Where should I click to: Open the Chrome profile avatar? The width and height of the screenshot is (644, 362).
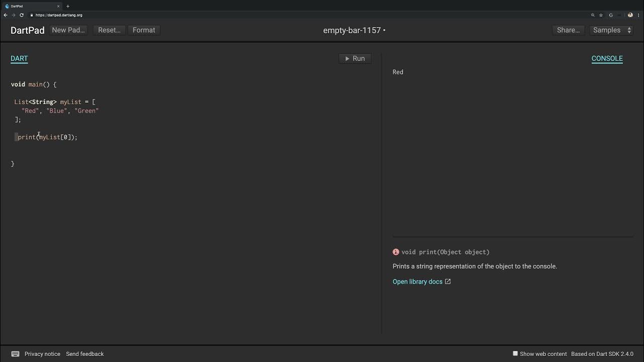630,15
